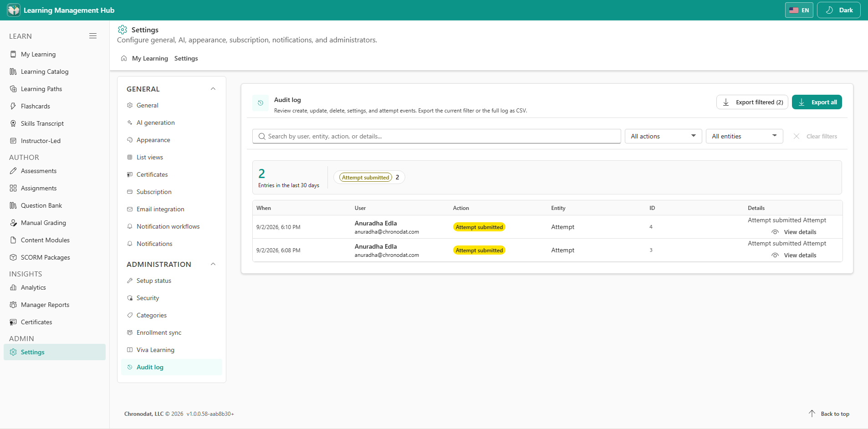Viewport: 868px width, 429px height.
Task: Click the Learning Management Hub logo icon
Action: tap(14, 10)
